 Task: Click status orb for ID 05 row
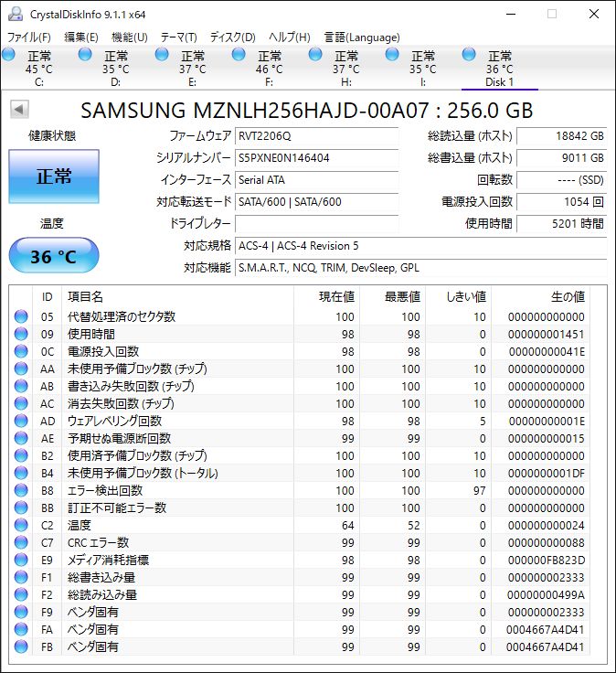(21, 316)
